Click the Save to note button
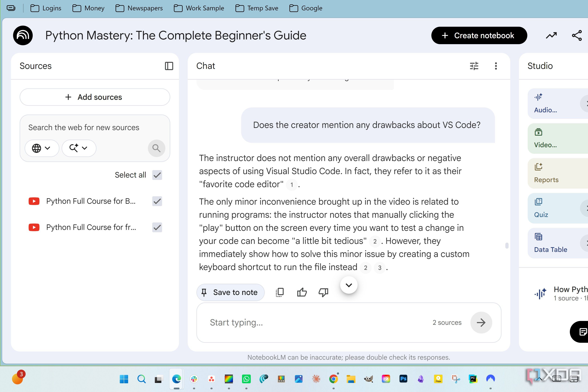This screenshot has height=392, width=588. coord(230,292)
